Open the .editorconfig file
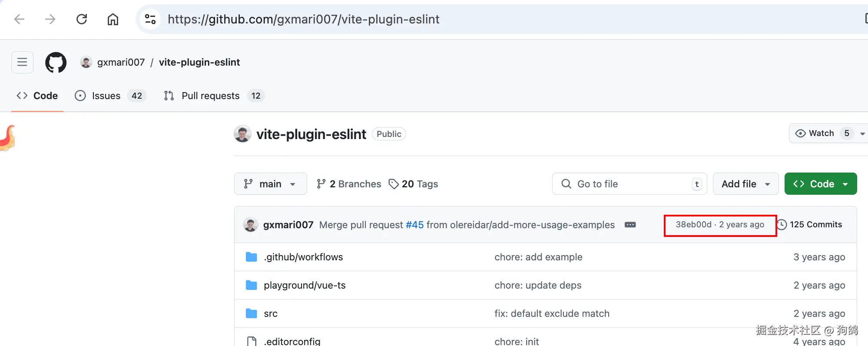Viewport: 868px width, 346px height. tap(292, 341)
